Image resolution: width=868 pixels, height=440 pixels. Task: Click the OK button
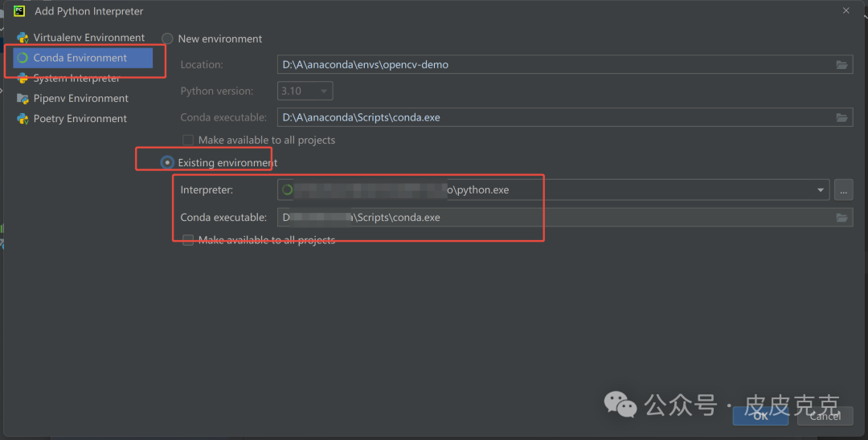coord(760,416)
